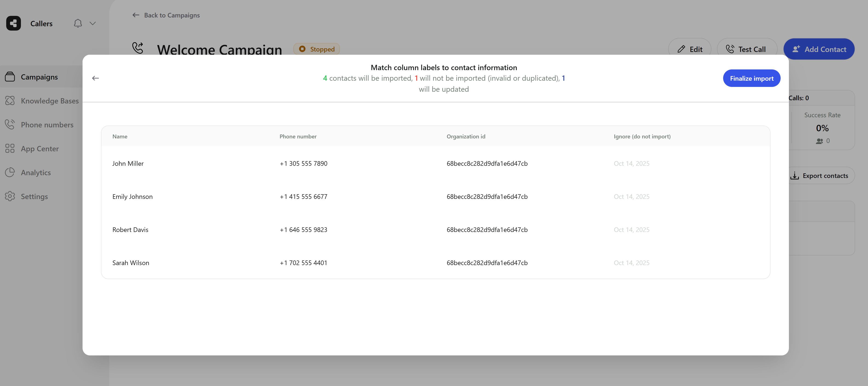Screen dimensions: 868x386
Task: Click the Finalize import button
Action: [751, 78]
